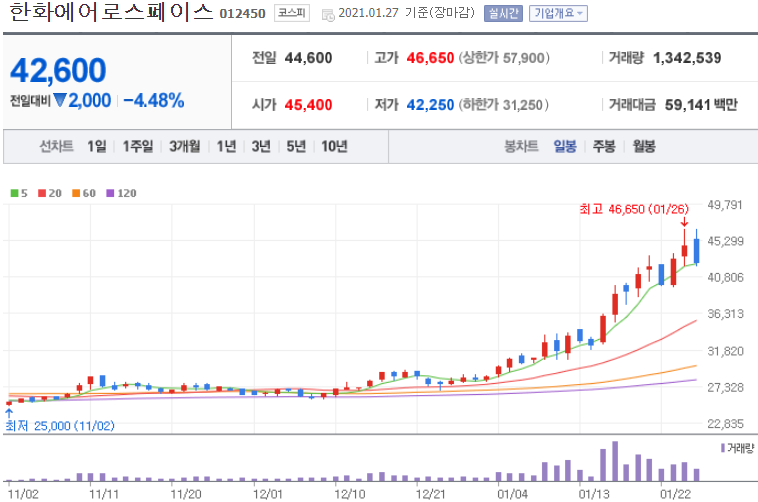Click the red 20-day average legend swatch
The image size is (758, 502).
click(x=42, y=193)
